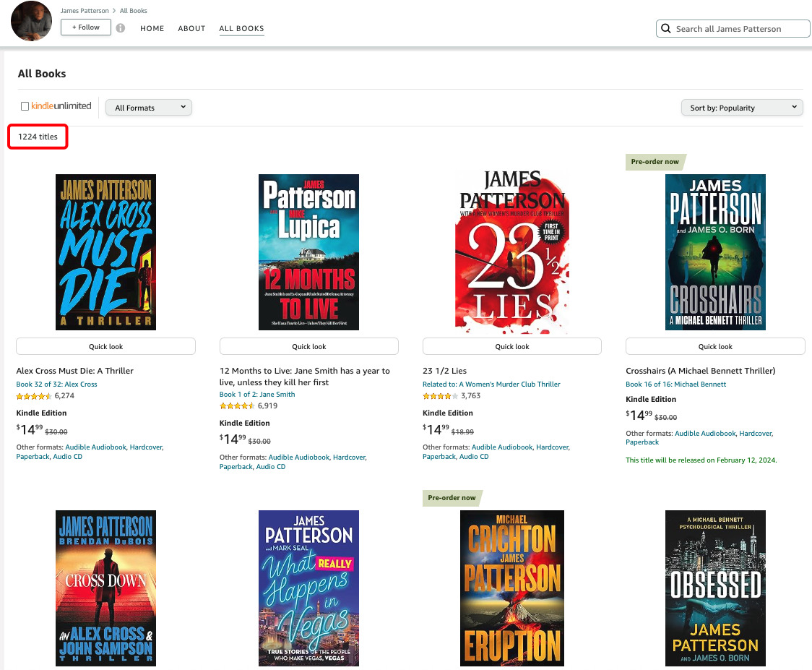
Task: Open title 12 Months to Live
Action: pos(305,376)
